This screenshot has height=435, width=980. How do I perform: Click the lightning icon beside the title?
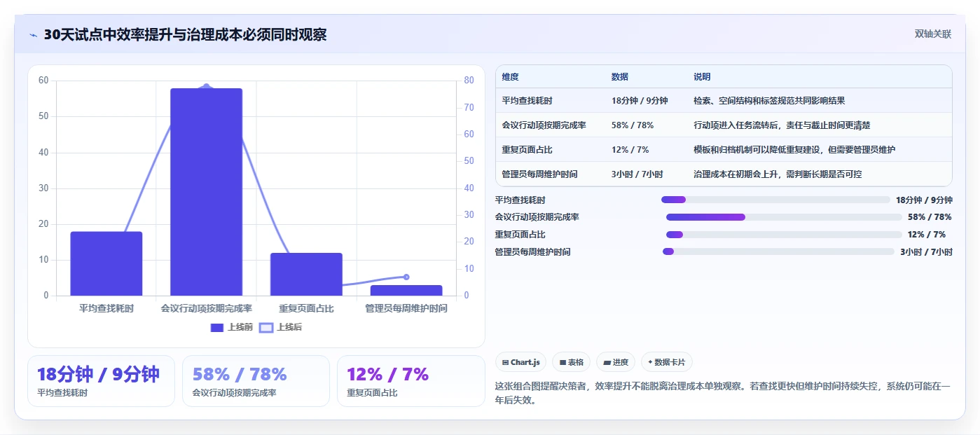tap(34, 35)
